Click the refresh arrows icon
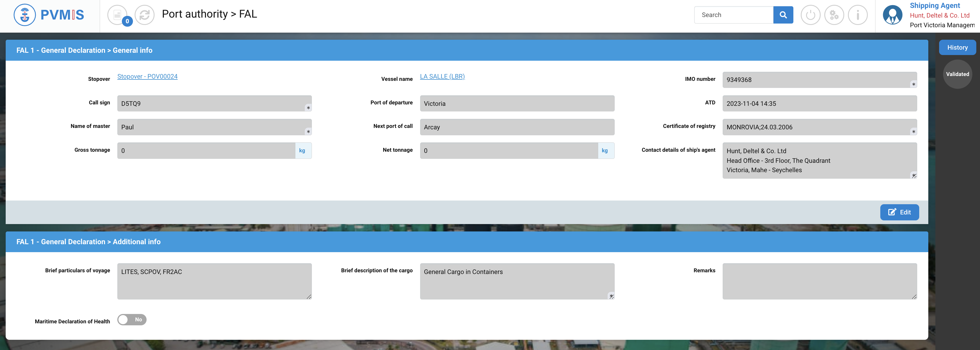The width and height of the screenshot is (980, 350). click(x=145, y=15)
